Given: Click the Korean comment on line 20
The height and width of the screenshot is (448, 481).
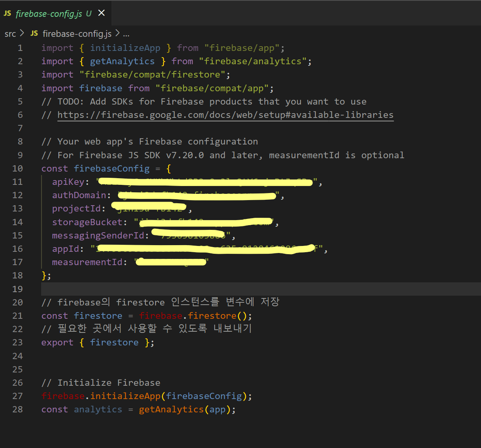Looking at the screenshot, I should pos(161,302).
